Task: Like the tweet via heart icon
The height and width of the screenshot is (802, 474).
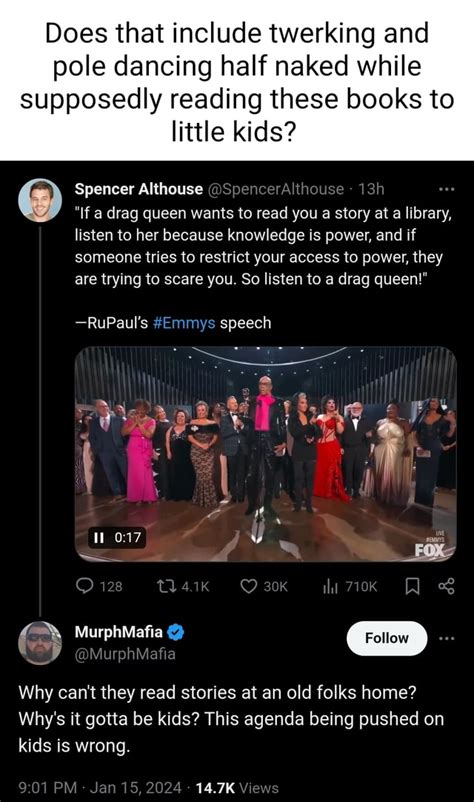Action: [x=249, y=586]
